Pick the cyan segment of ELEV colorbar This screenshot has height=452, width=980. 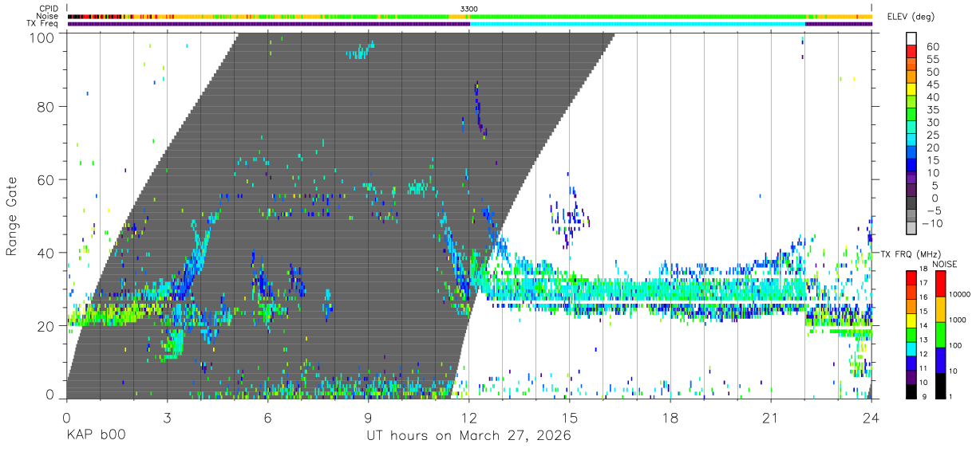click(911, 140)
